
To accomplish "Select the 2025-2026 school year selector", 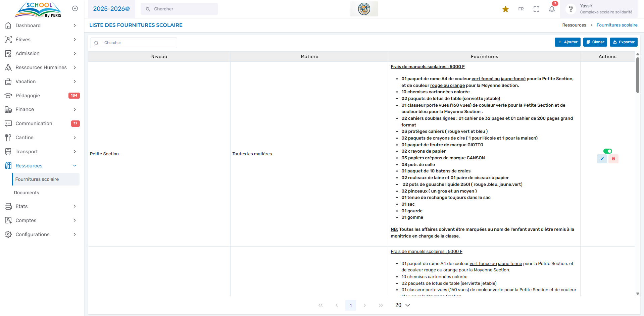I will point(111,9).
